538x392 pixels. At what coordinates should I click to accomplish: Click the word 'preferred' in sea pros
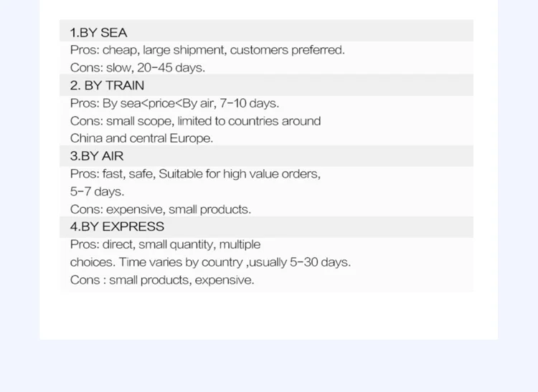tap(318, 50)
